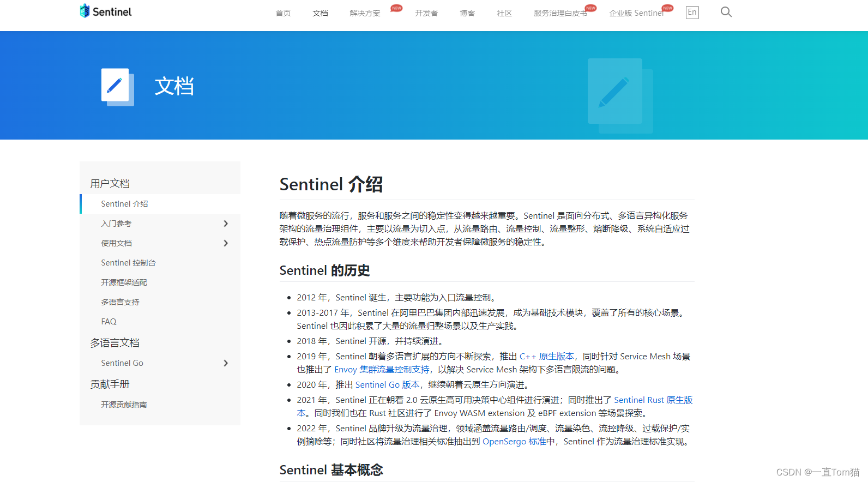Click the NEW badge on 企业版 Sentinel
Image resolution: width=868 pixels, height=482 pixels.
(x=667, y=8)
